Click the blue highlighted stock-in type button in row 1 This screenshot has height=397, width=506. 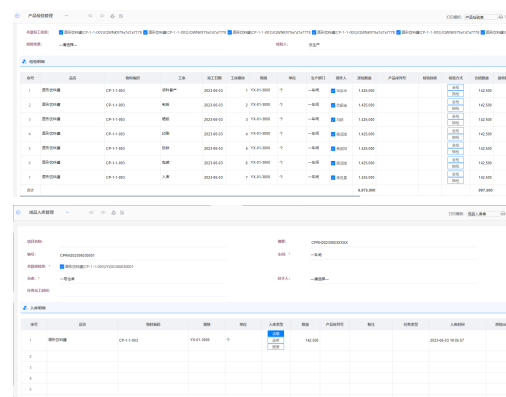click(276, 334)
